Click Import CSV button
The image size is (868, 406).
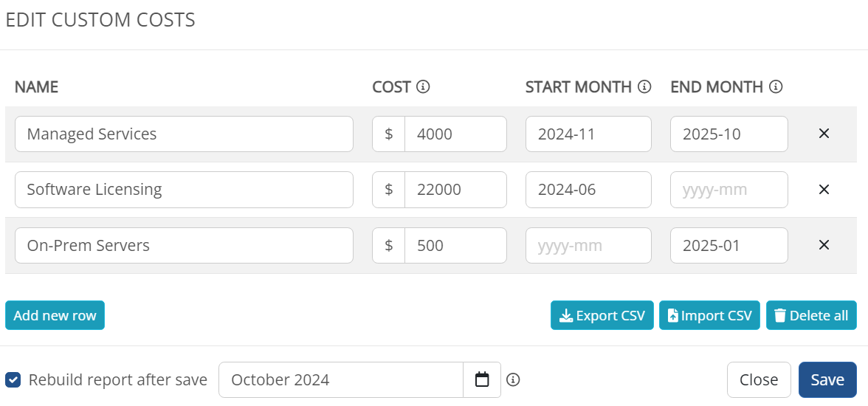click(x=710, y=315)
